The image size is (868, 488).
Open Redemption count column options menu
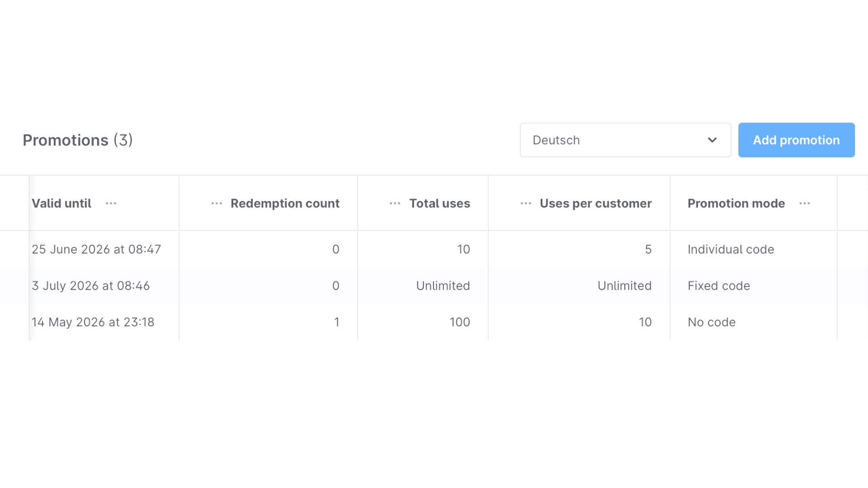tap(217, 203)
